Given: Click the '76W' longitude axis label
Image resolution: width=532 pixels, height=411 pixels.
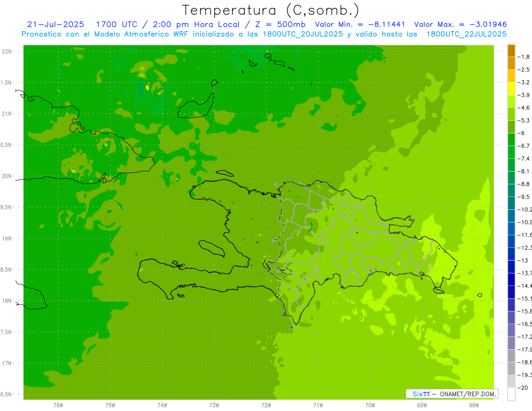Looking at the screenshot, I should tap(58, 406).
